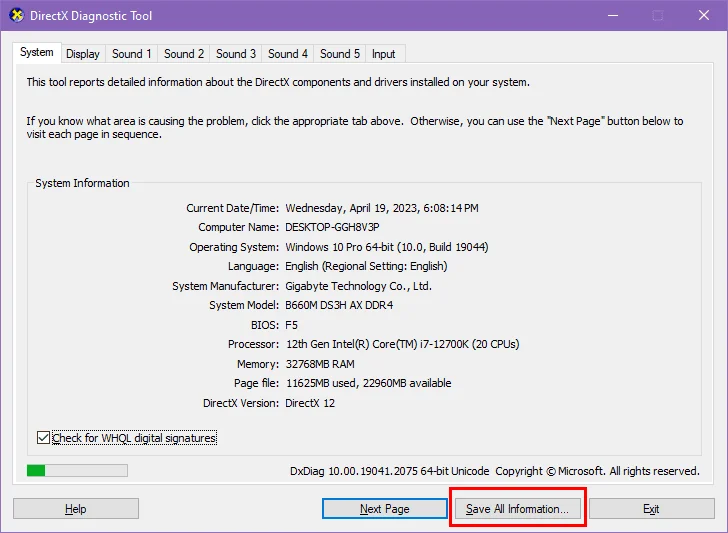The height and width of the screenshot is (533, 728).
Task: Go to Next Page
Action: click(x=384, y=509)
